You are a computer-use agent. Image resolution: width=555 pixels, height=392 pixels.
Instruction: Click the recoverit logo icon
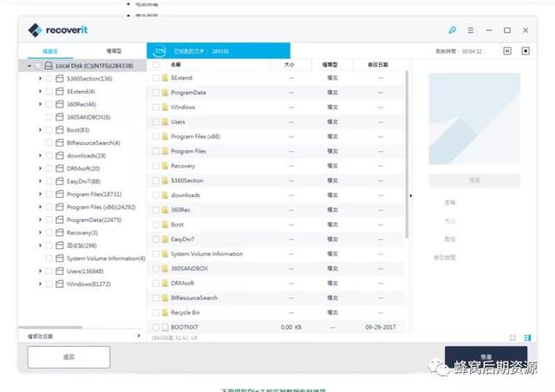tap(35, 30)
